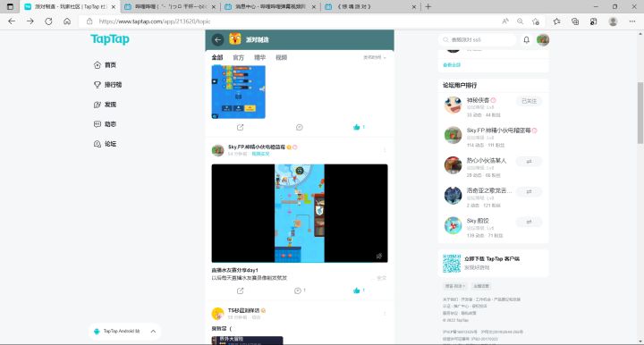Click the browser back arrow
The image size is (644, 345).
coord(12,21)
